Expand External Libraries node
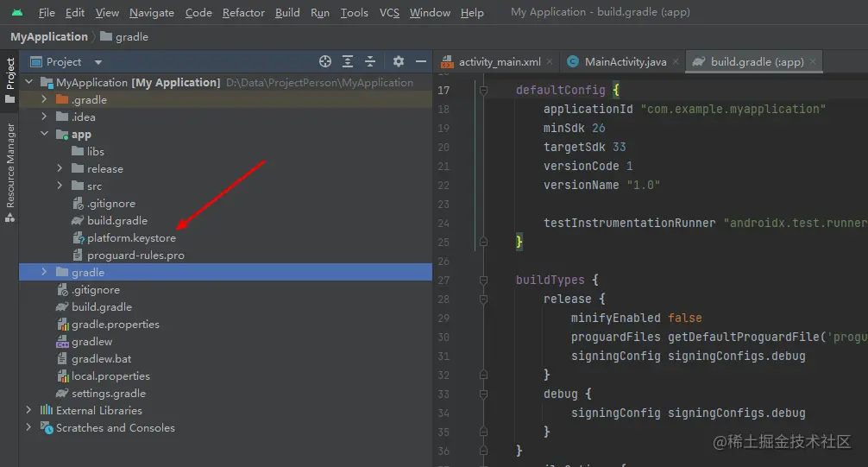 coord(28,410)
